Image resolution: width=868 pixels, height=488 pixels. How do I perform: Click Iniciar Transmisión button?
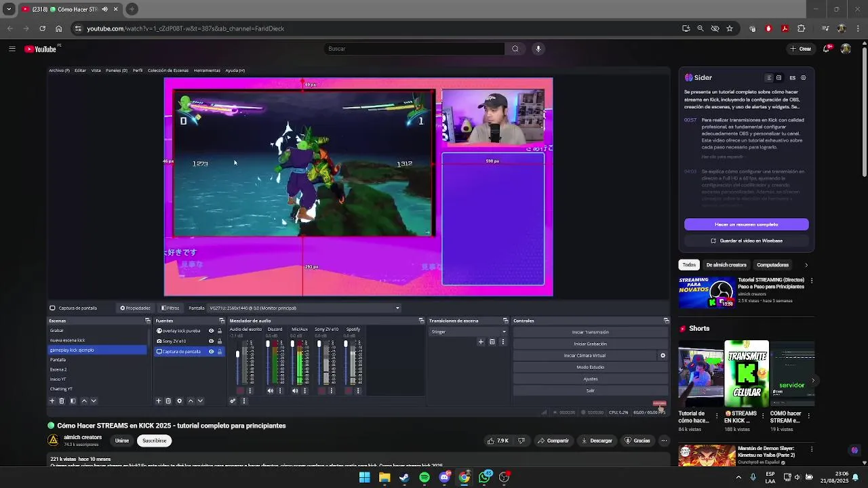(591, 332)
